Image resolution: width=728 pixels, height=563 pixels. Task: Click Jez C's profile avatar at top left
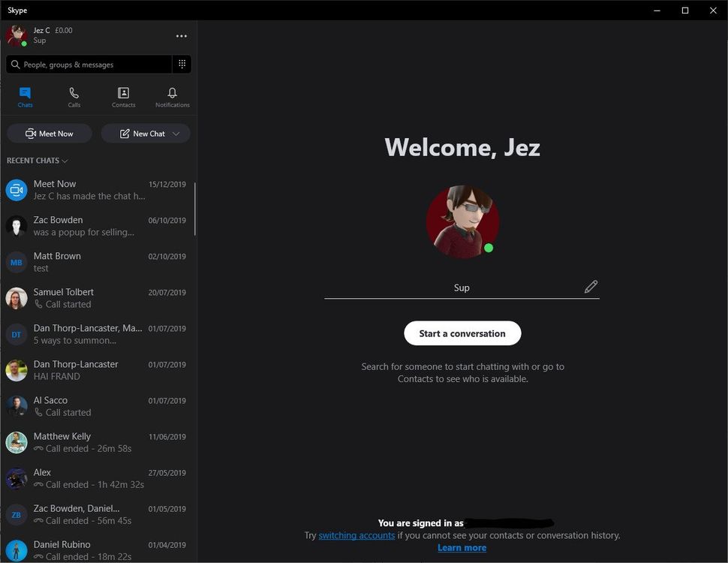[17, 35]
